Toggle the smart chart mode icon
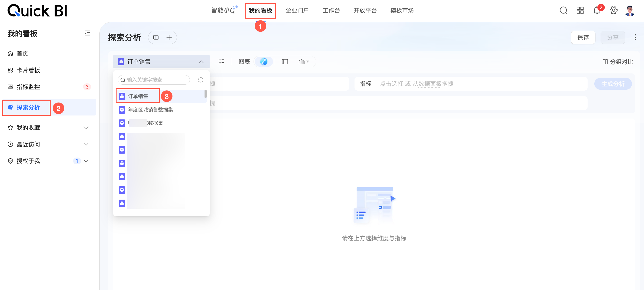Image resolution: width=644 pixels, height=290 pixels. tap(264, 62)
